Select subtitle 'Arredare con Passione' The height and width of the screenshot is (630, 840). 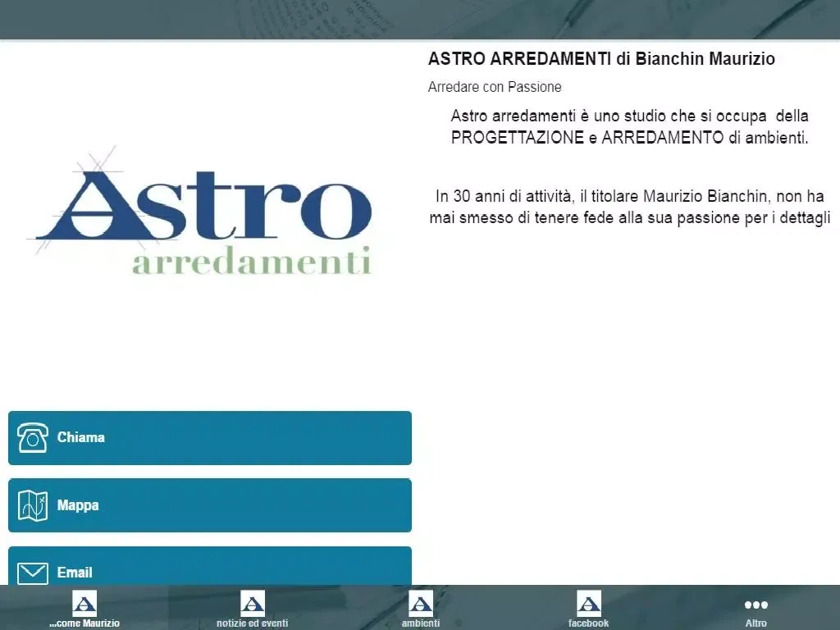[495, 87]
